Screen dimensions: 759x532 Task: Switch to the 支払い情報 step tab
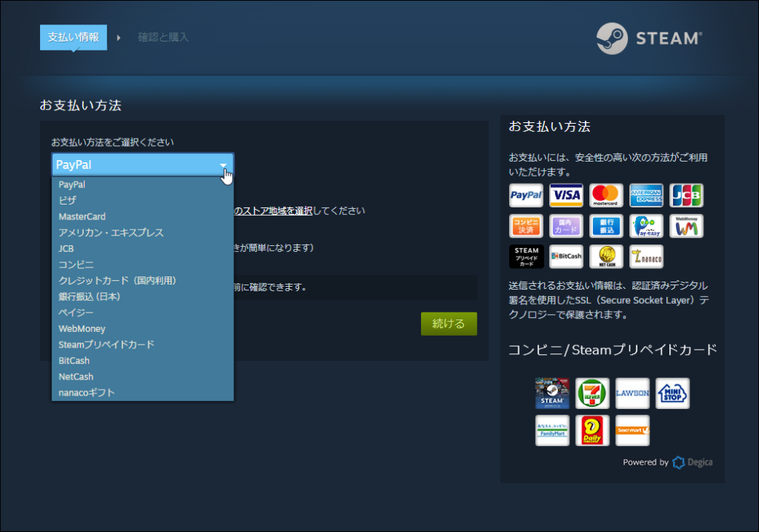click(x=73, y=37)
